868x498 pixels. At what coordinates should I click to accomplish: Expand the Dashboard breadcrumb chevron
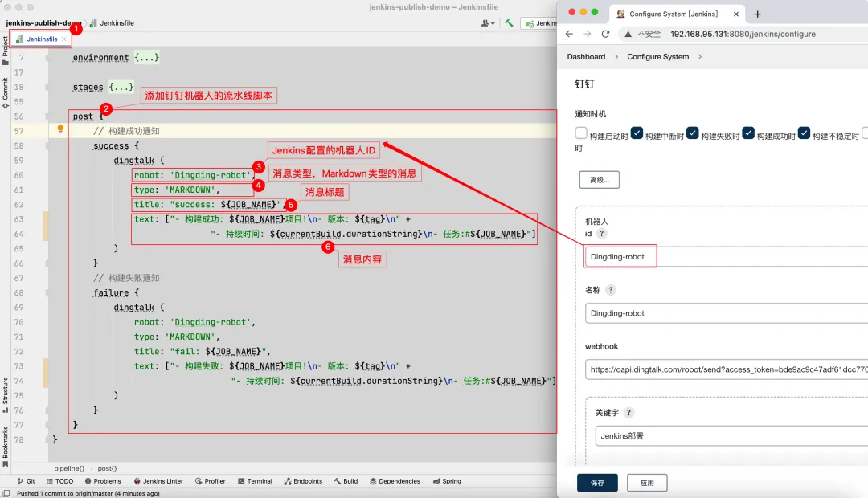point(616,56)
